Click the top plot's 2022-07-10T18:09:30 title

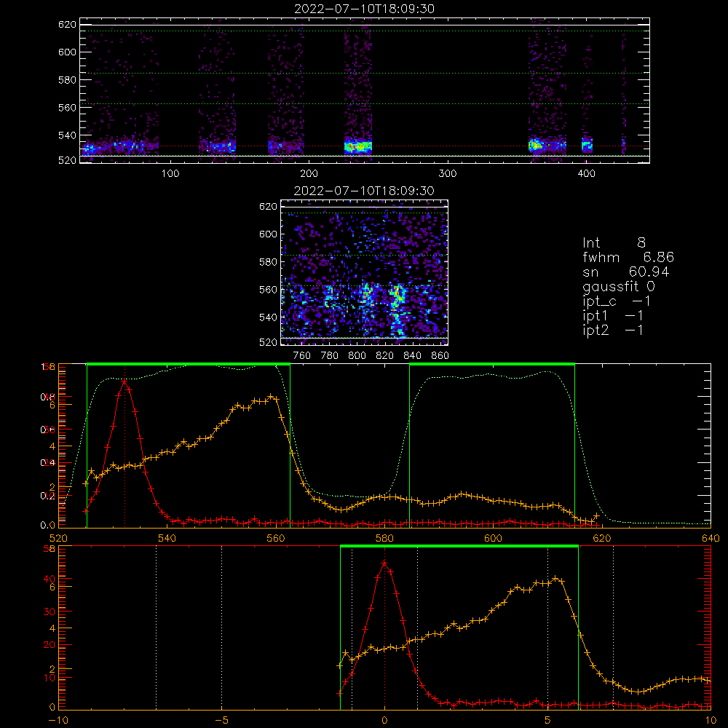[x=364, y=9]
